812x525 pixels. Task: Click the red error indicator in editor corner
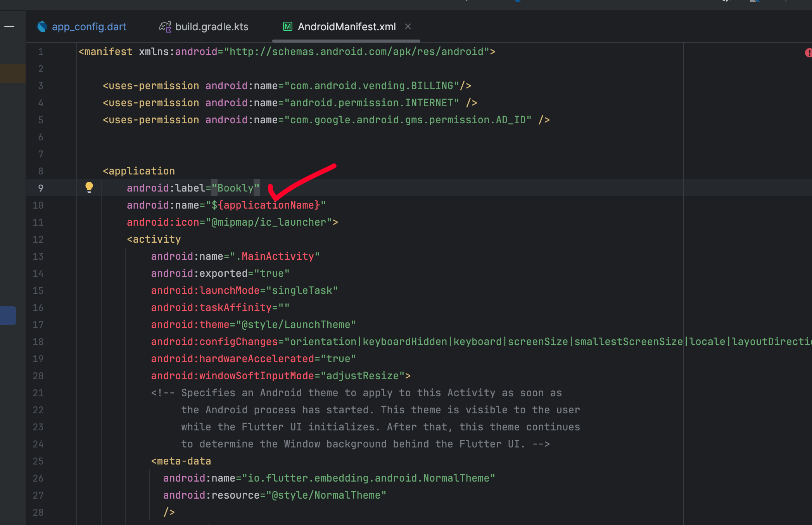(x=808, y=52)
